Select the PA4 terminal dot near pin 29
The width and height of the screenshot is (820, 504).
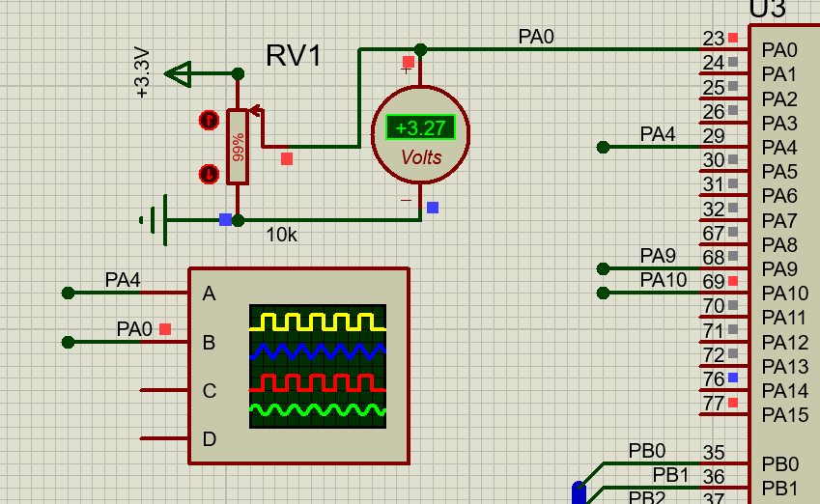click(x=603, y=148)
